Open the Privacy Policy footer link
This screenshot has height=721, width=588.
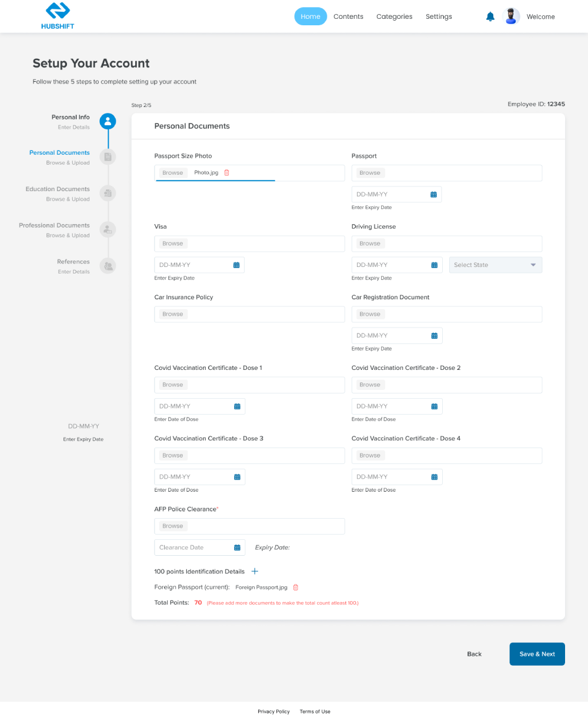[273, 712]
